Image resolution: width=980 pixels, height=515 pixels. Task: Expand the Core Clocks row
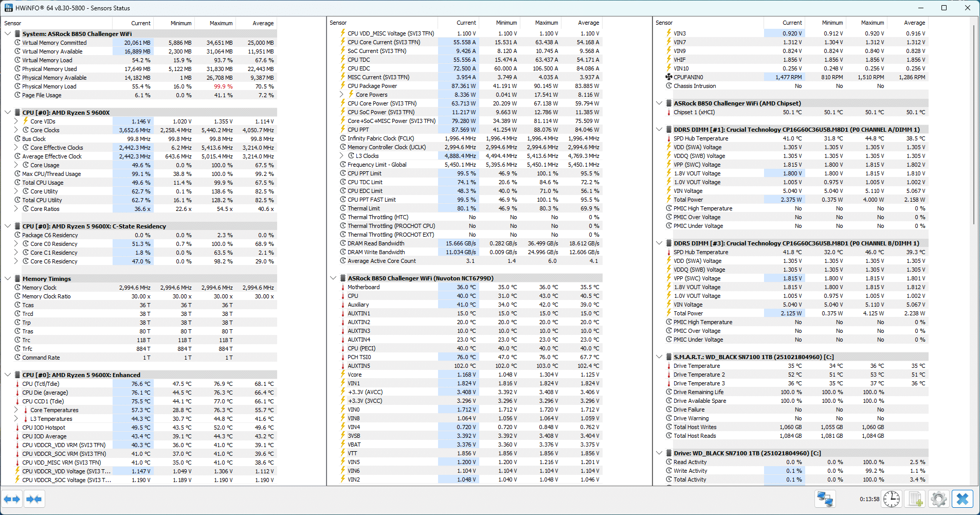tap(16, 130)
